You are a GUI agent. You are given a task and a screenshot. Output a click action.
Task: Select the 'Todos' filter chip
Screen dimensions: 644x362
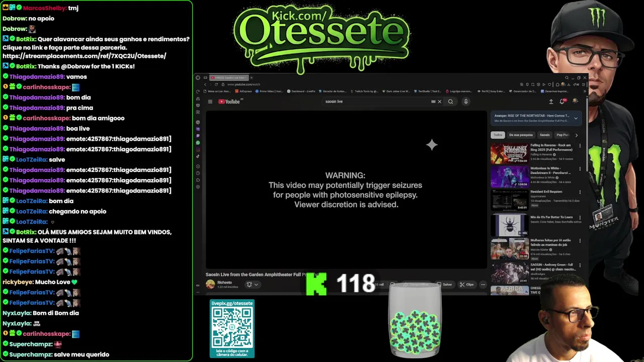[498, 135]
